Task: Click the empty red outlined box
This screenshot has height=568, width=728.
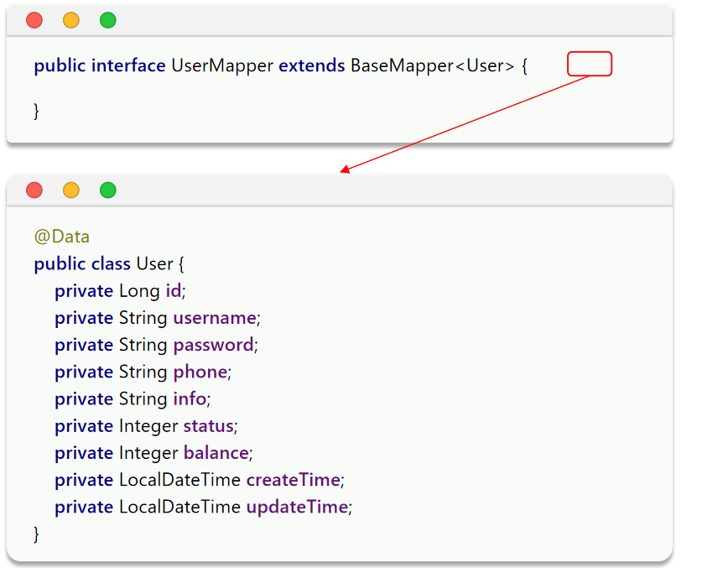Action: pos(590,64)
